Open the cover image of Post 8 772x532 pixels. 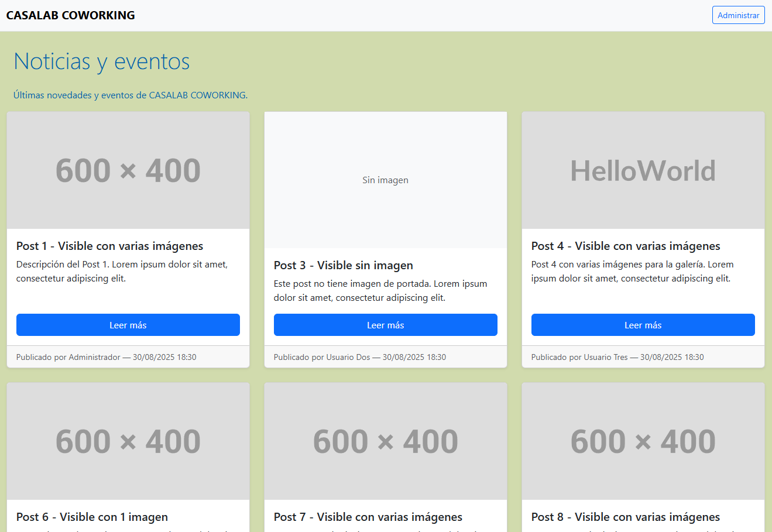[643, 441]
